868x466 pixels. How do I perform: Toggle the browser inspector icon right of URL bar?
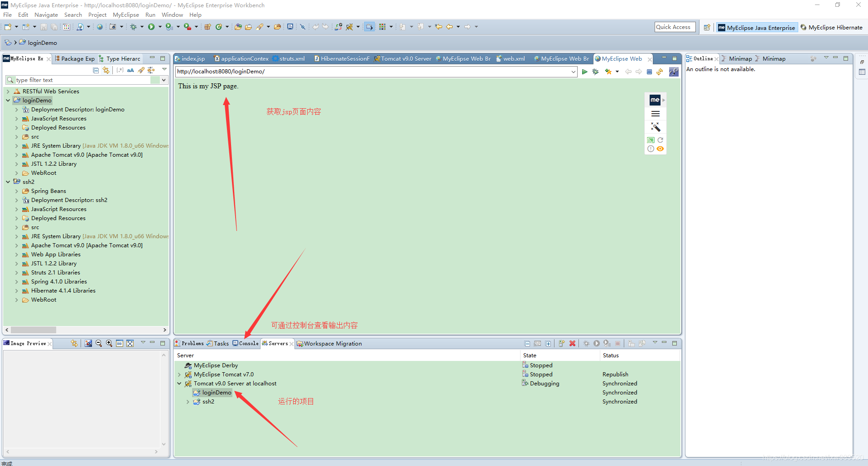(x=674, y=72)
